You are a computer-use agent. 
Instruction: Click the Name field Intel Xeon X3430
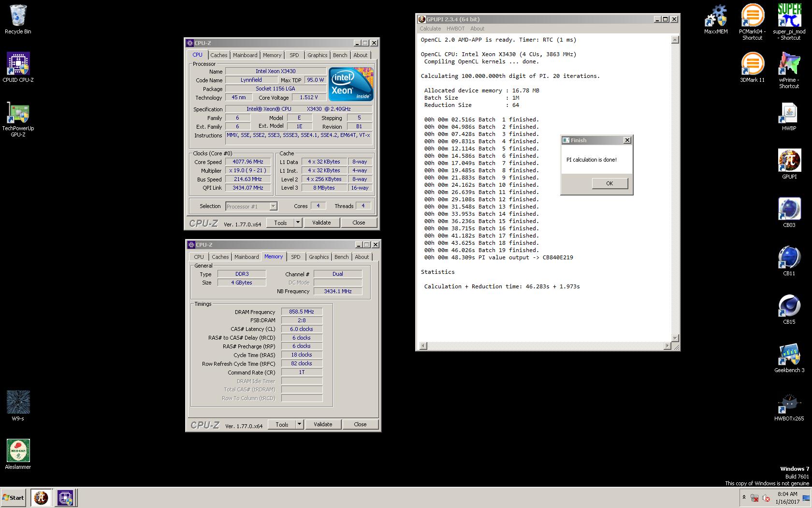point(275,71)
